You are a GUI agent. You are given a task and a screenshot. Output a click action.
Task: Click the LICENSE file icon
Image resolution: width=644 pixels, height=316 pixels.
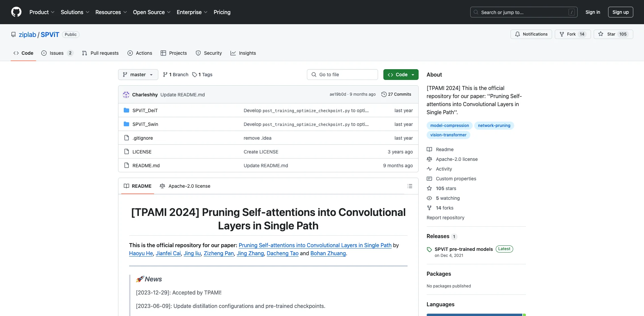point(126,152)
